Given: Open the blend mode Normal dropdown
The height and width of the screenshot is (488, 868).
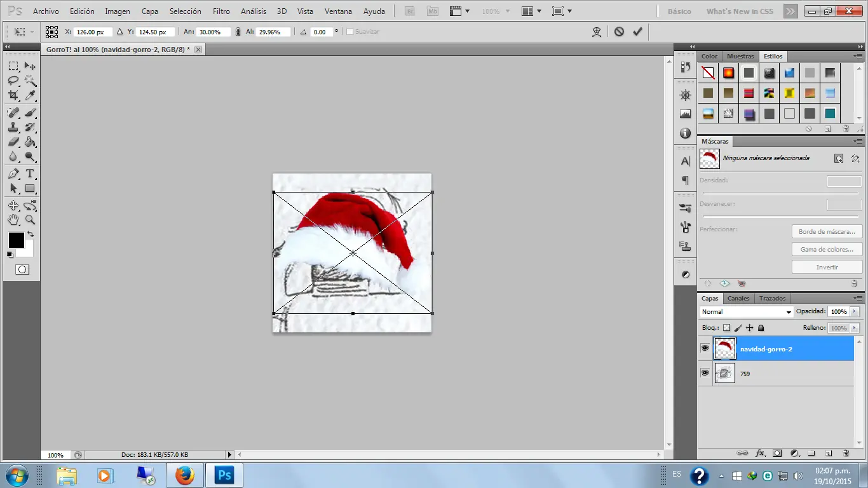Looking at the screenshot, I should 746,312.
